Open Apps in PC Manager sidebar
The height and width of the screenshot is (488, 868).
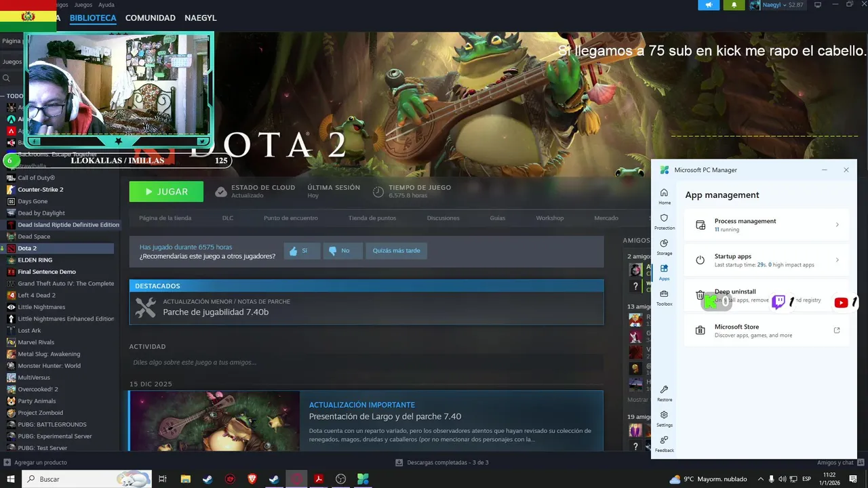pyautogui.click(x=665, y=272)
